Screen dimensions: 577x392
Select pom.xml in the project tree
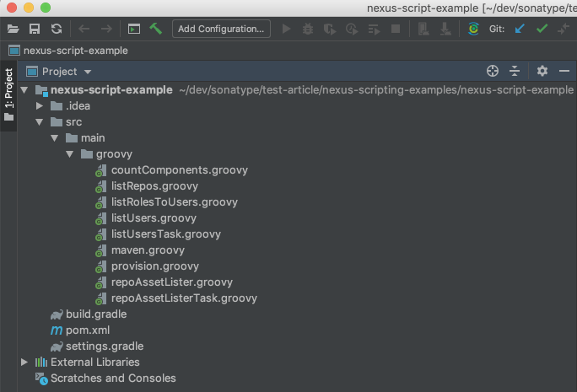88,330
